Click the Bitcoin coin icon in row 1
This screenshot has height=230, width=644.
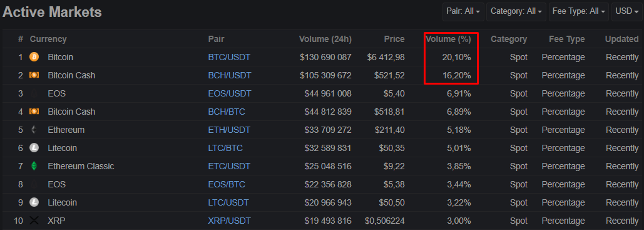34,57
